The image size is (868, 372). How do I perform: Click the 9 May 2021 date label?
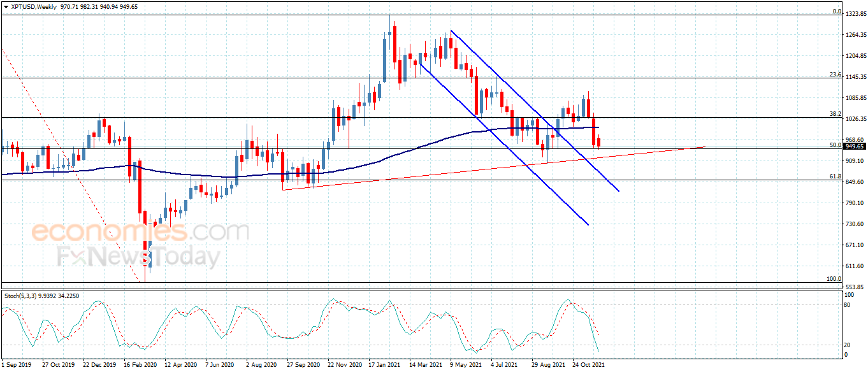point(465,365)
